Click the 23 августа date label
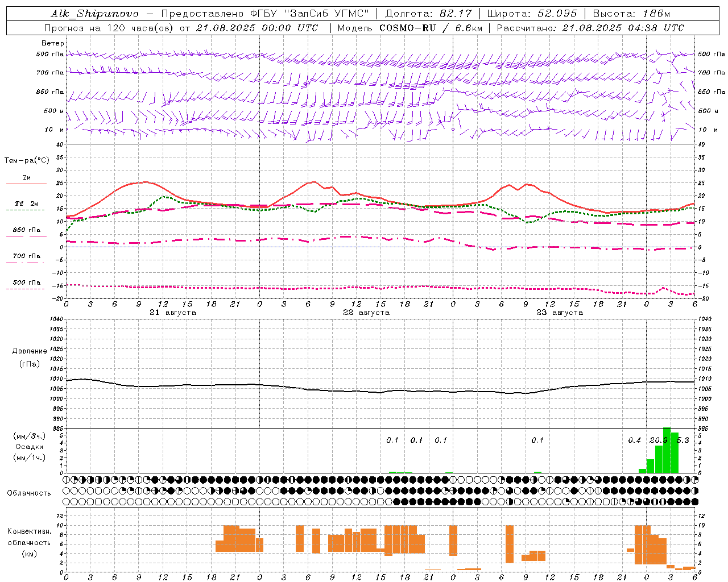 tap(560, 313)
